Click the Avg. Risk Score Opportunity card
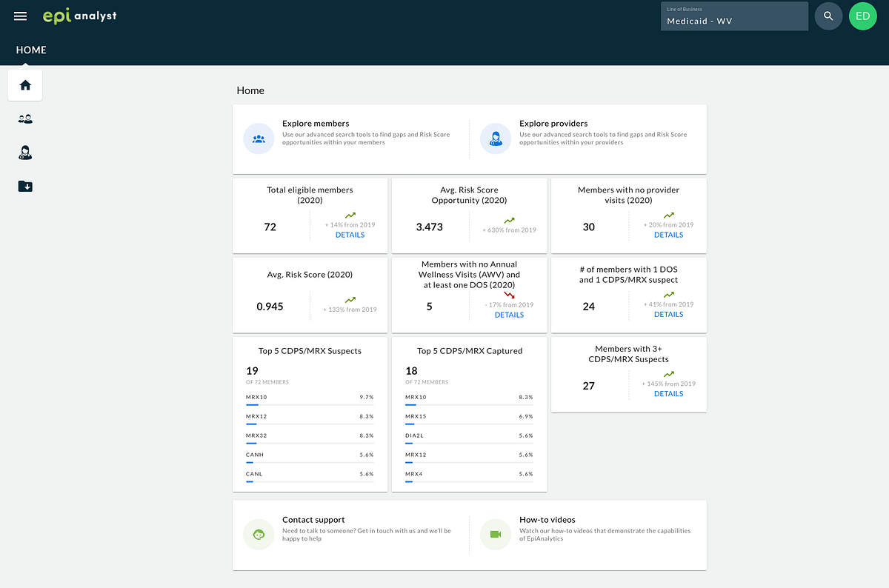This screenshot has height=588, width=889. 469,216
